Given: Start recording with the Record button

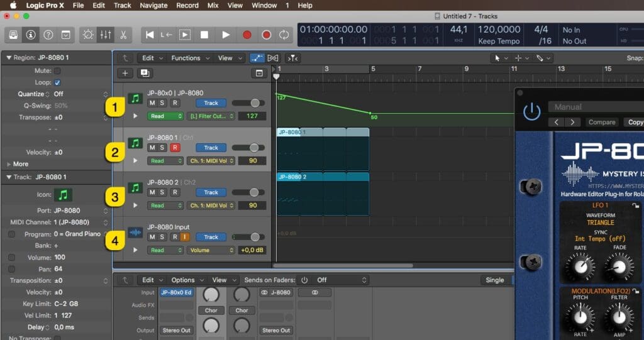Looking at the screenshot, I should [247, 35].
